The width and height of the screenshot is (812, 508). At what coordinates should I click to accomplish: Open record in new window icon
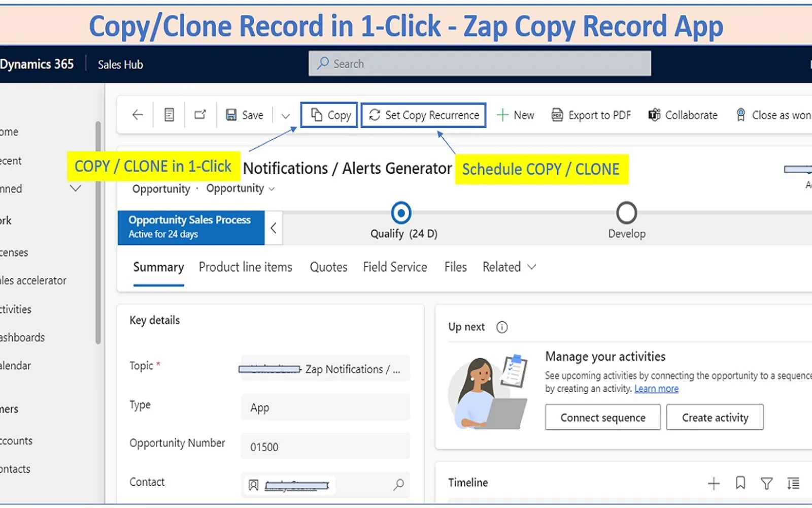click(x=200, y=115)
